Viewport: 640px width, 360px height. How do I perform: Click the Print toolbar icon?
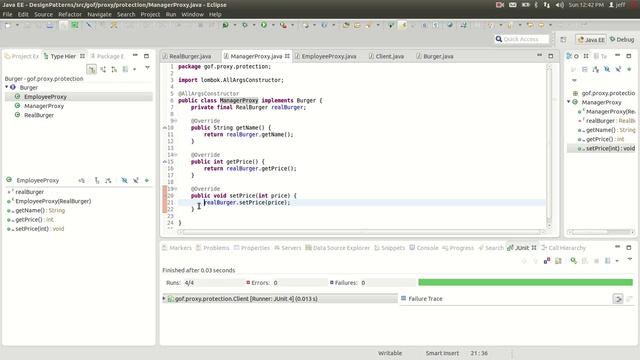[50, 25]
